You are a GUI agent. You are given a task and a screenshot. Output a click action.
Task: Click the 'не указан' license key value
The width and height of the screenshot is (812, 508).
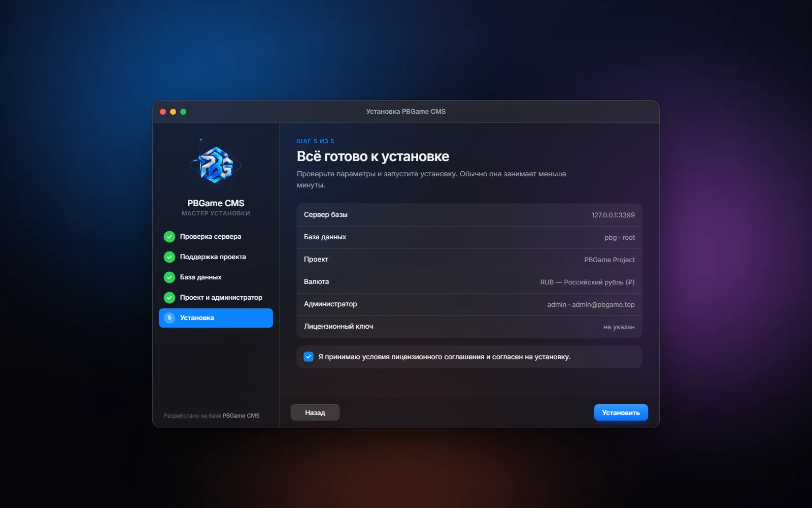(619, 327)
